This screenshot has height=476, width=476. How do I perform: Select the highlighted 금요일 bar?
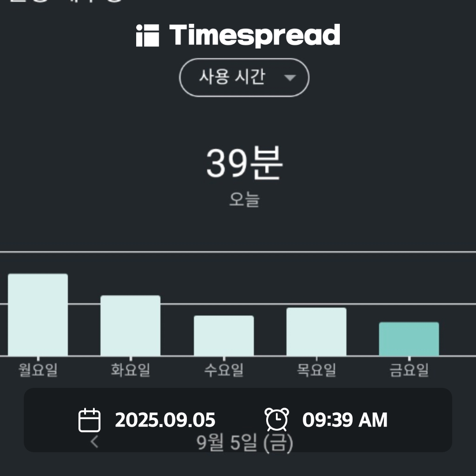pyautogui.click(x=409, y=339)
